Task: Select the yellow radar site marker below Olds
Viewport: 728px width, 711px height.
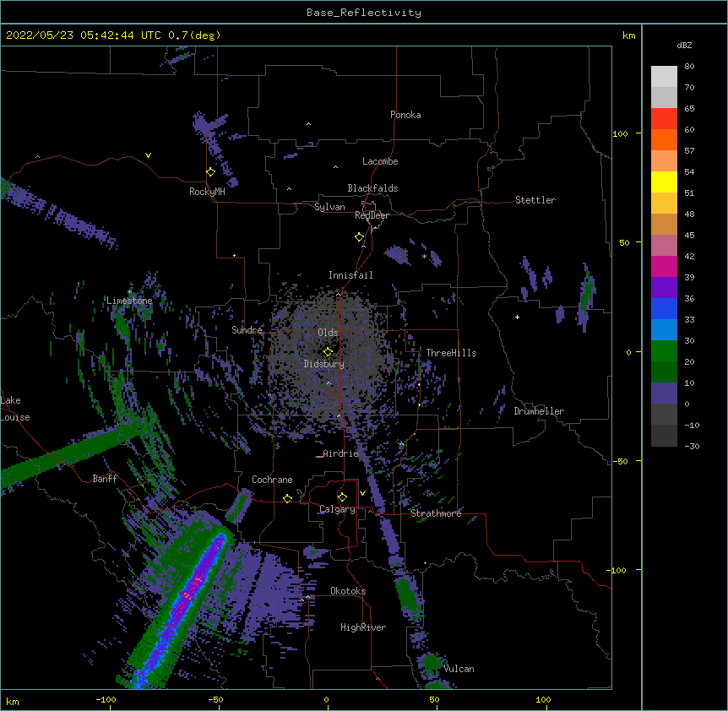Action: [x=328, y=352]
